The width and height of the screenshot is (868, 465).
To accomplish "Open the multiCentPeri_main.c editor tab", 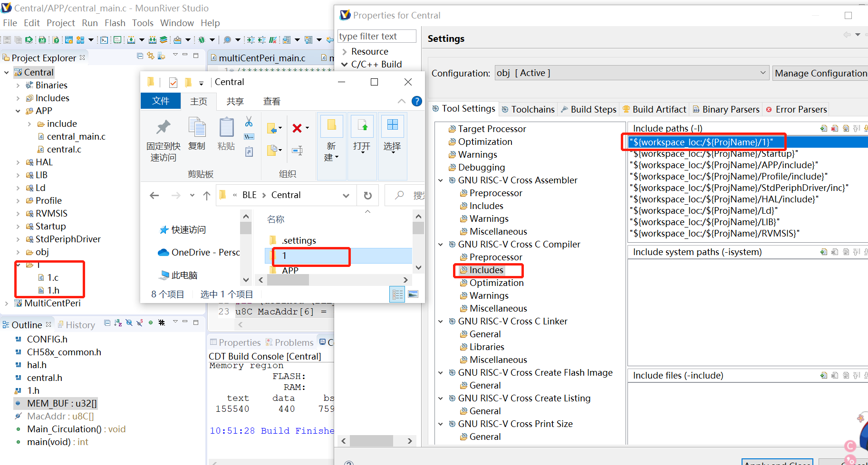I will 262,57.
